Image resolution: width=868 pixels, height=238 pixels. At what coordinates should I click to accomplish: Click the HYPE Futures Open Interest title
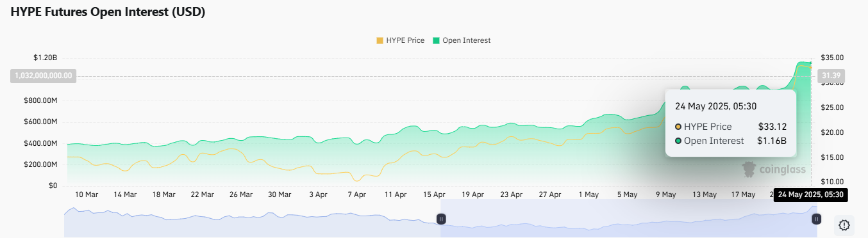[108, 12]
